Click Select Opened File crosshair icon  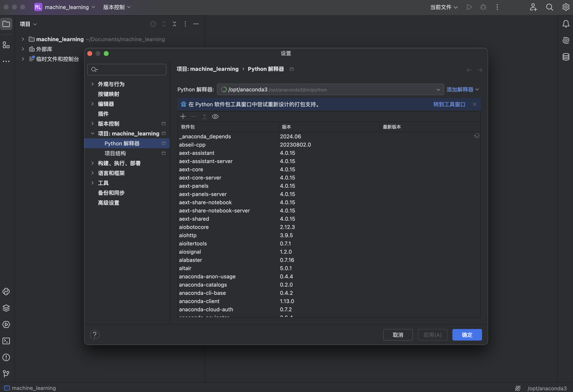click(153, 24)
